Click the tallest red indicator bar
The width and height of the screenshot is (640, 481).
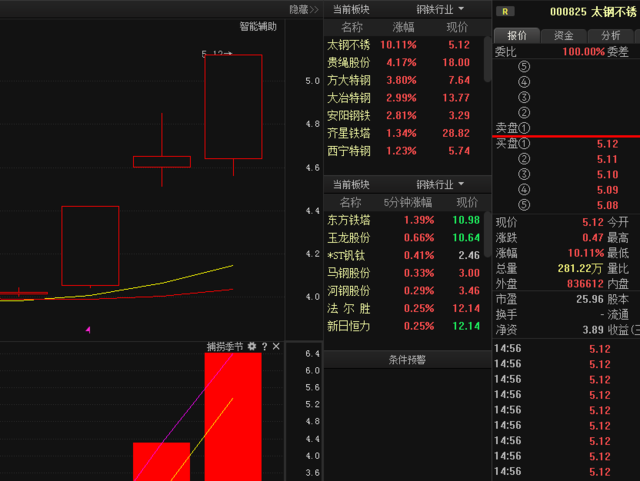233,417
